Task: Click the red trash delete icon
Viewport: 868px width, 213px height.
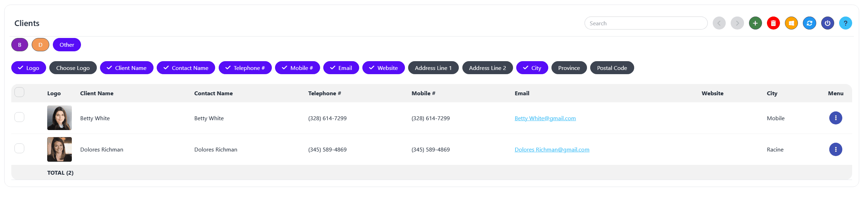Action: (x=773, y=23)
